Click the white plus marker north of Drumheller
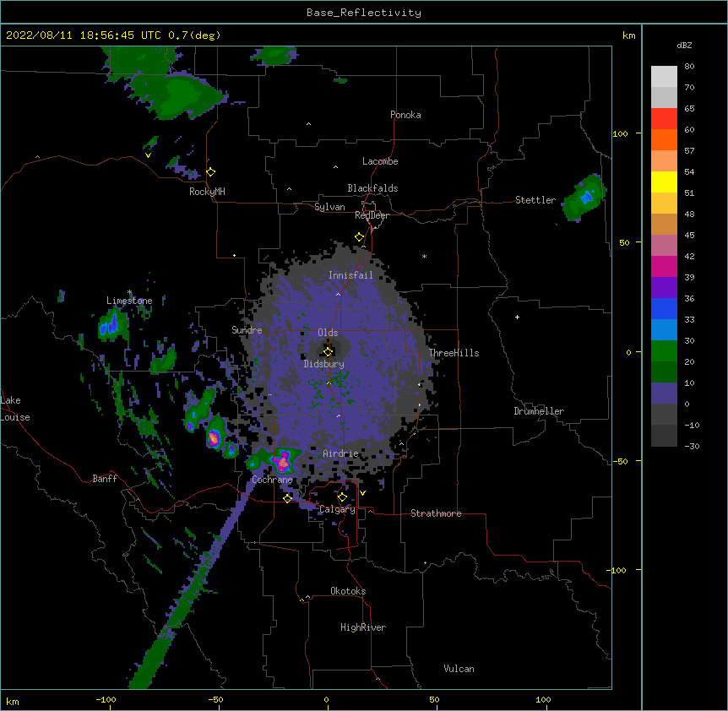The image size is (728, 711). click(x=517, y=317)
